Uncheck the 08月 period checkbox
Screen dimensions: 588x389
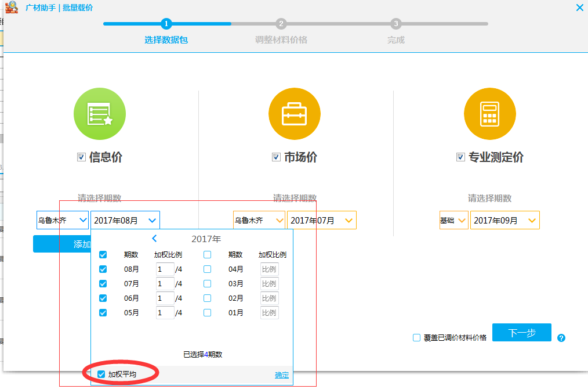(103, 269)
